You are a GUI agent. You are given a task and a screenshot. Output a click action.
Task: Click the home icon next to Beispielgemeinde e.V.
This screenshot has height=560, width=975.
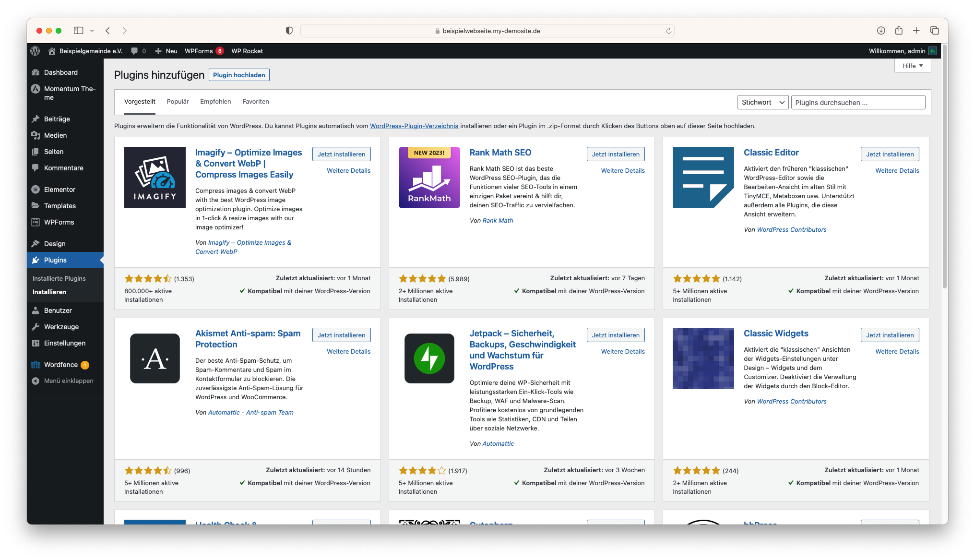coord(52,51)
